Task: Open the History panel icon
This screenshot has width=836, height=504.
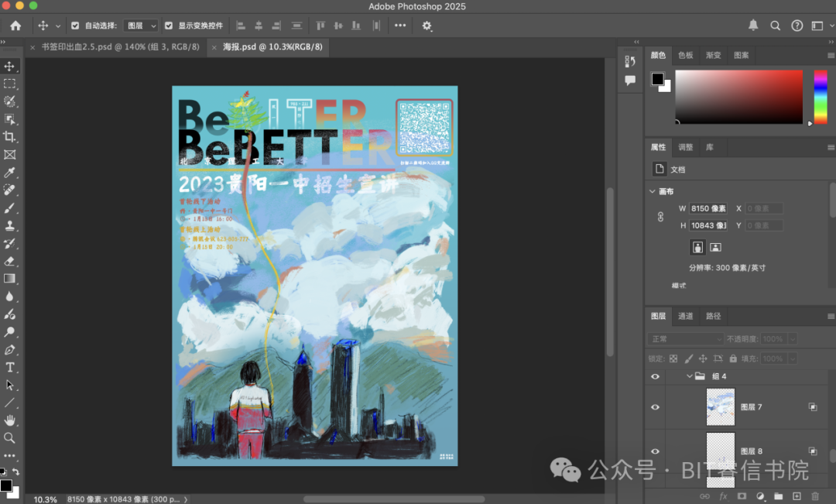Action: [x=630, y=61]
